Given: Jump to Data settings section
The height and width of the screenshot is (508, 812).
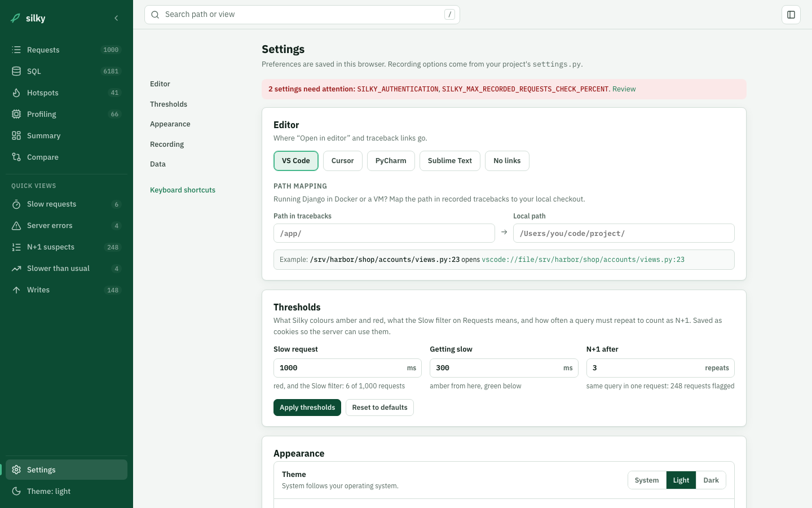Looking at the screenshot, I should click(158, 164).
